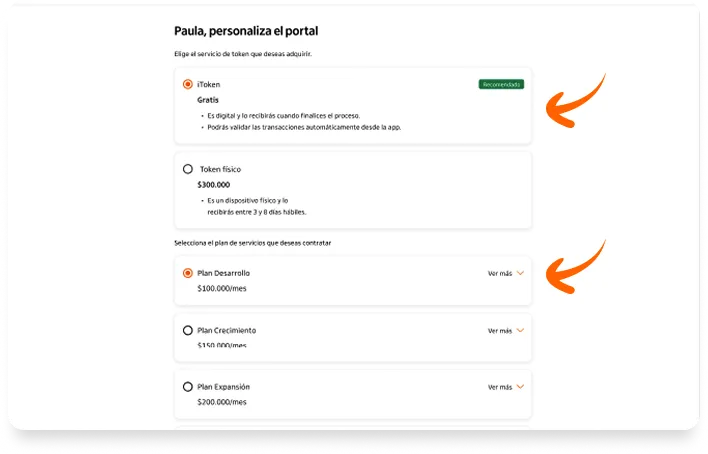Select the Token físico radio button
708x454 pixels.
(x=187, y=169)
